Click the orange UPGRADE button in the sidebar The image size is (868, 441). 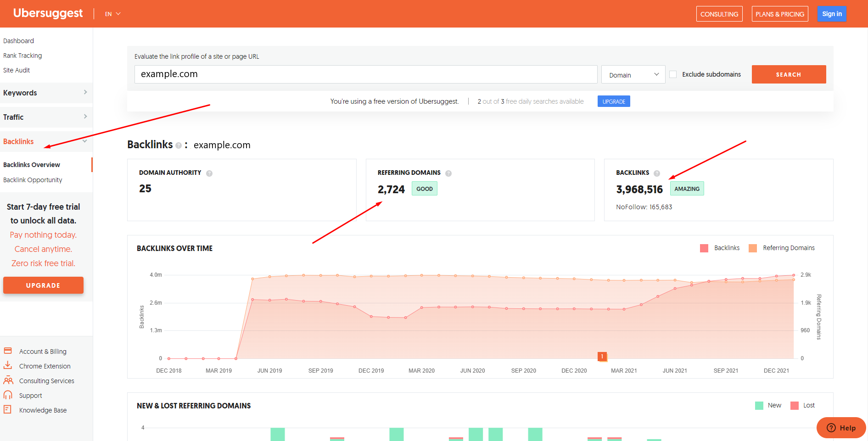tap(43, 285)
